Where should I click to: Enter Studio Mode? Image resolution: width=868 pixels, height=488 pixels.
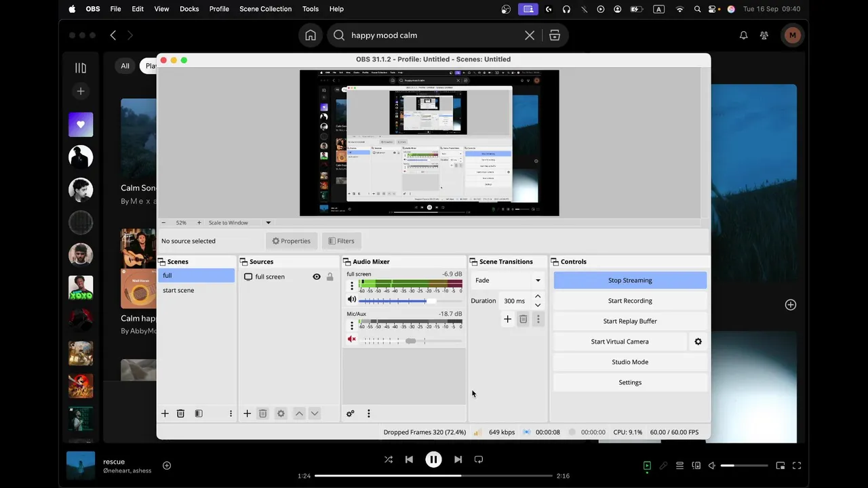point(630,362)
